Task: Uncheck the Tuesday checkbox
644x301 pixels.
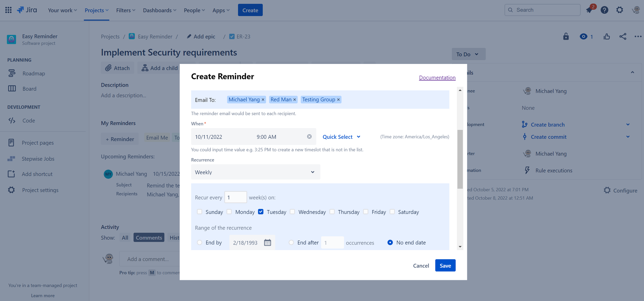Action: tap(261, 212)
